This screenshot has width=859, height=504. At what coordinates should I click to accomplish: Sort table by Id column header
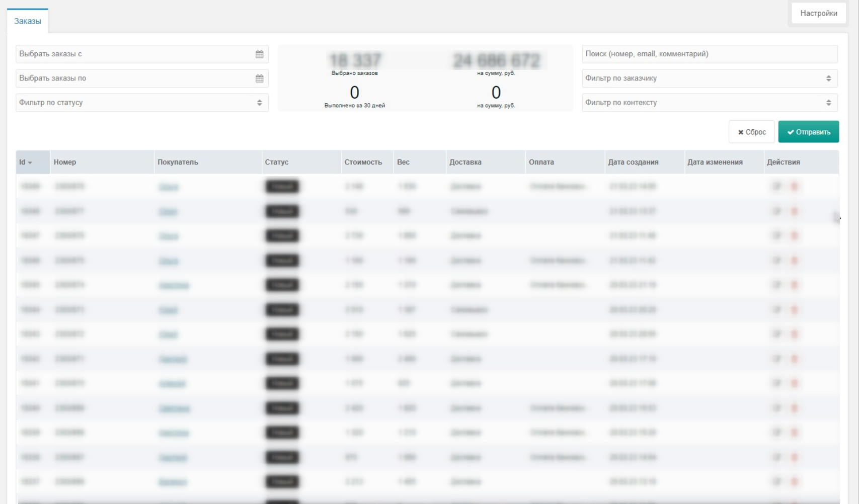point(25,162)
